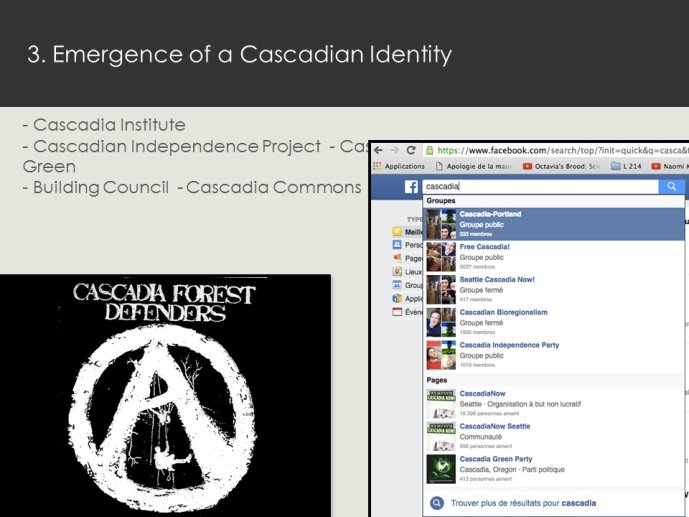This screenshot has width=689, height=517.
Task: Click the Facebook logo icon
Action: pyautogui.click(x=411, y=187)
